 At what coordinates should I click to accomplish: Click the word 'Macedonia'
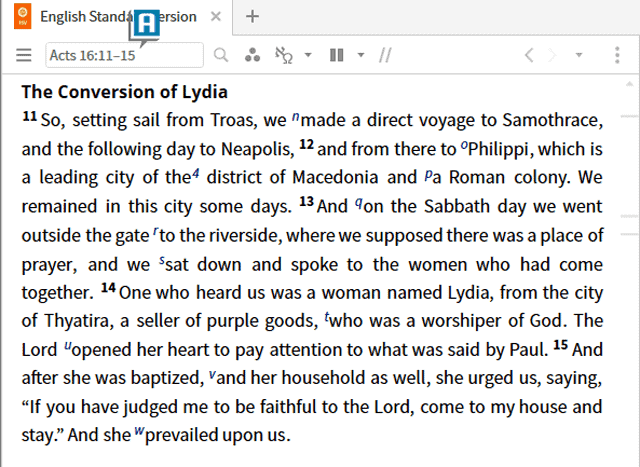pos(335,177)
